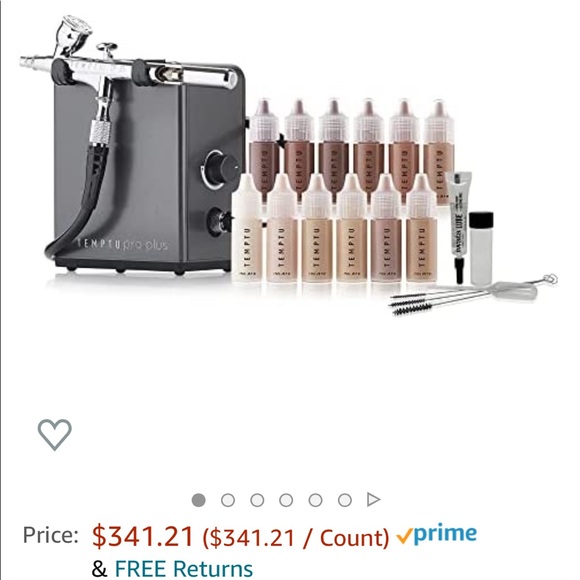Image resolution: width=580 pixels, height=580 pixels.
Task: Click the cleaning brushes in product image
Action: [x=473, y=294]
